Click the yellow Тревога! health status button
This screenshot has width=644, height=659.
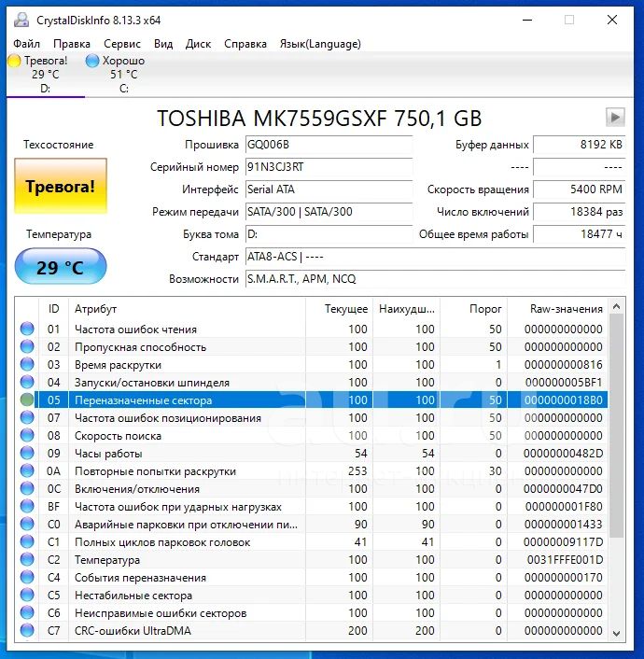[61, 186]
